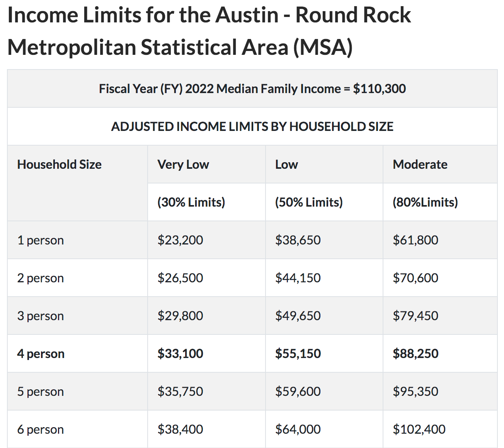The width and height of the screenshot is (504, 448).
Task: Select the (30% Limits) subheader cell
Action: pyautogui.click(x=206, y=202)
